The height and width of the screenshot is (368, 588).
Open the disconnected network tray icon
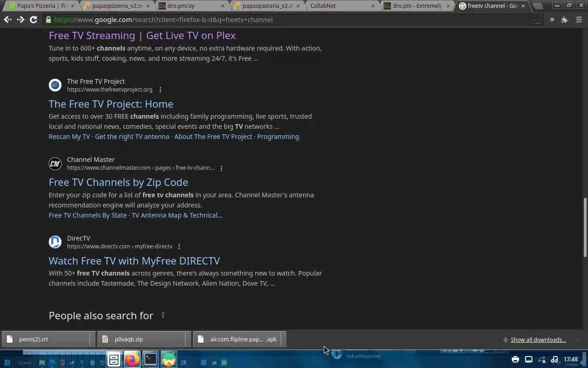542,360
